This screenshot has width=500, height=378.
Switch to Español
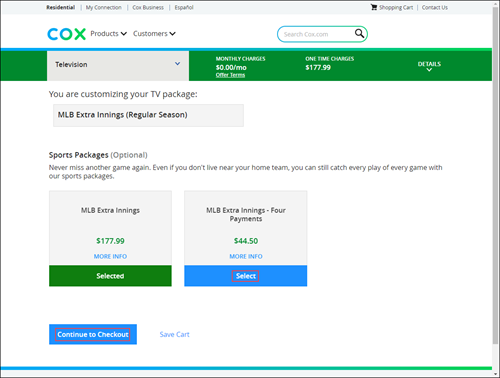184,7
